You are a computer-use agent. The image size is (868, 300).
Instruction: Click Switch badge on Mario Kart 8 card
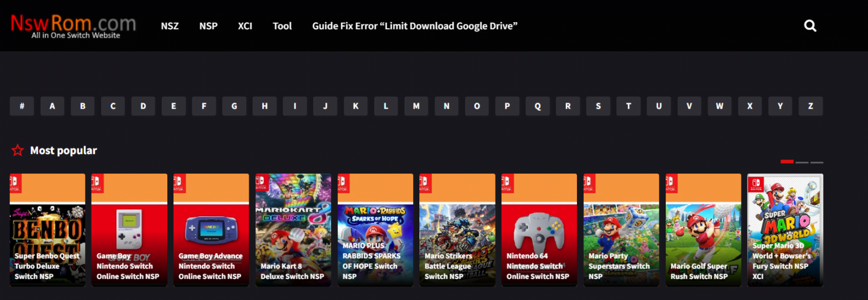pyautogui.click(x=262, y=183)
